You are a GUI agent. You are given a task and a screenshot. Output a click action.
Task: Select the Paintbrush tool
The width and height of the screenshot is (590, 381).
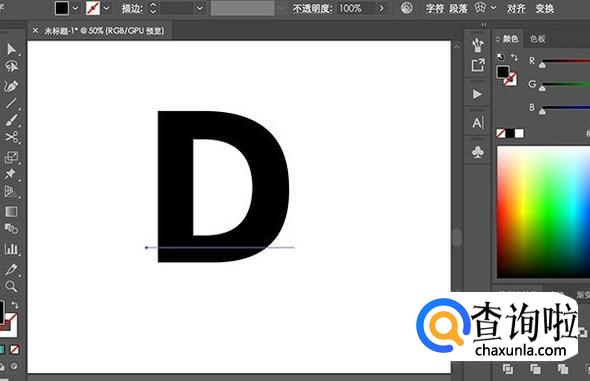[x=11, y=120]
